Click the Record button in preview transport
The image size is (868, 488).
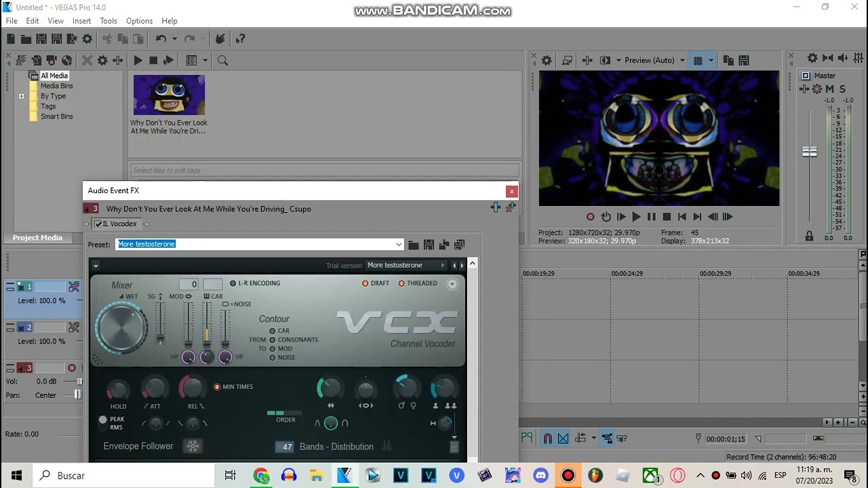point(590,217)
